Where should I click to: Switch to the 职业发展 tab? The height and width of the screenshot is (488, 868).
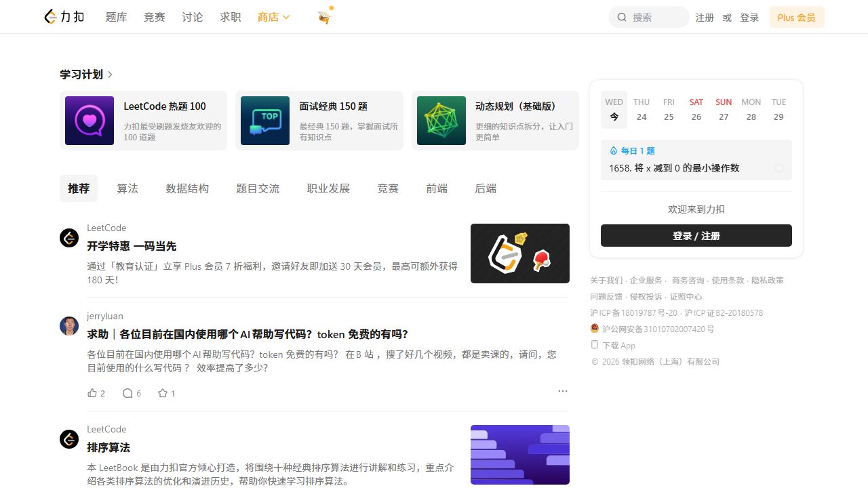[x=328, y=188]
